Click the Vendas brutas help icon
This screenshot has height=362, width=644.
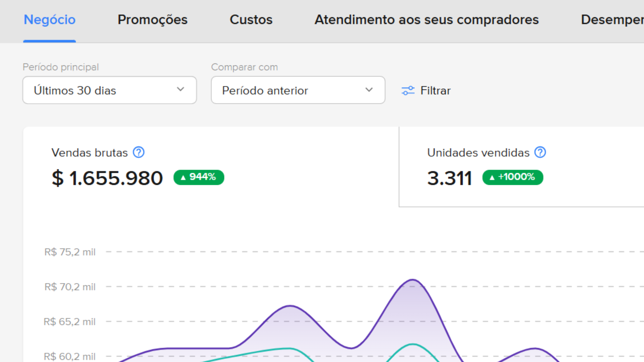[x=138, y=152]
